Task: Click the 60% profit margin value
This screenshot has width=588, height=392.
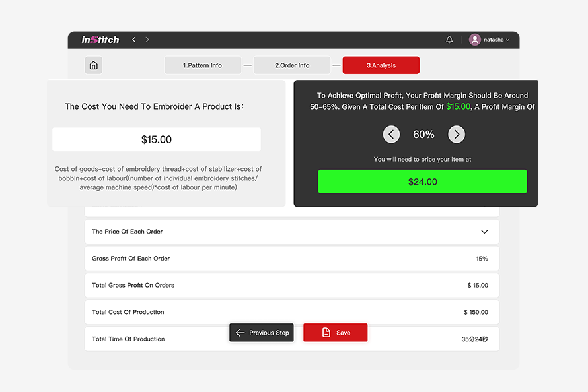Action: (x=423, y=135)
